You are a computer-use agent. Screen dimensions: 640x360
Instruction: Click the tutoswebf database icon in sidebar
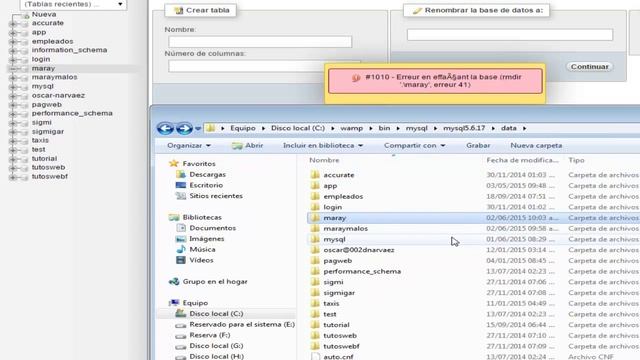24,177
